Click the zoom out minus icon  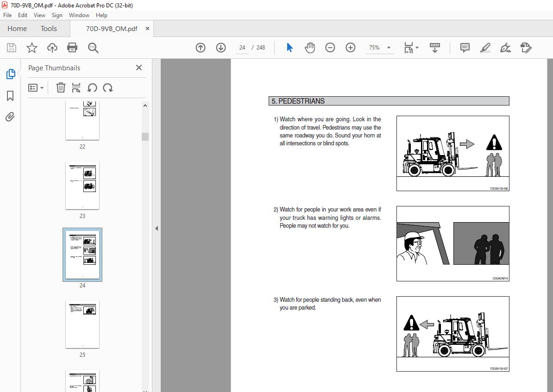[330, 48]
